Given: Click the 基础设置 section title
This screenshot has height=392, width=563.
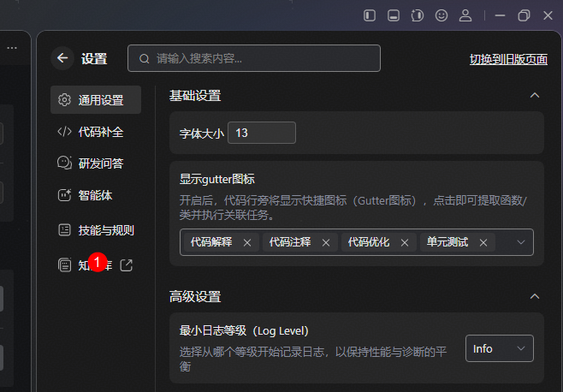Looking at the screenshot, I should tap(195, 96).
